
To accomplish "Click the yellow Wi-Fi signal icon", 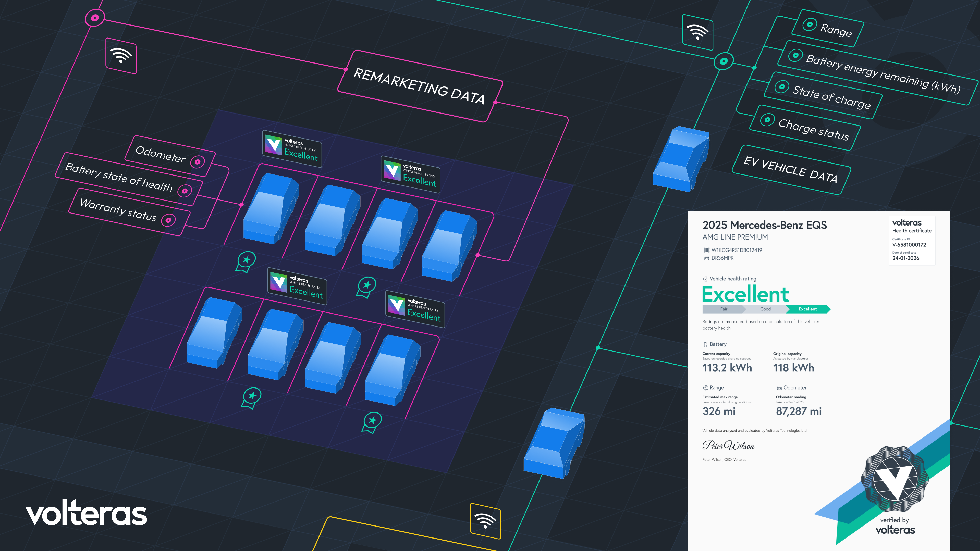I will pyautogui.click(x=485, y=521).
